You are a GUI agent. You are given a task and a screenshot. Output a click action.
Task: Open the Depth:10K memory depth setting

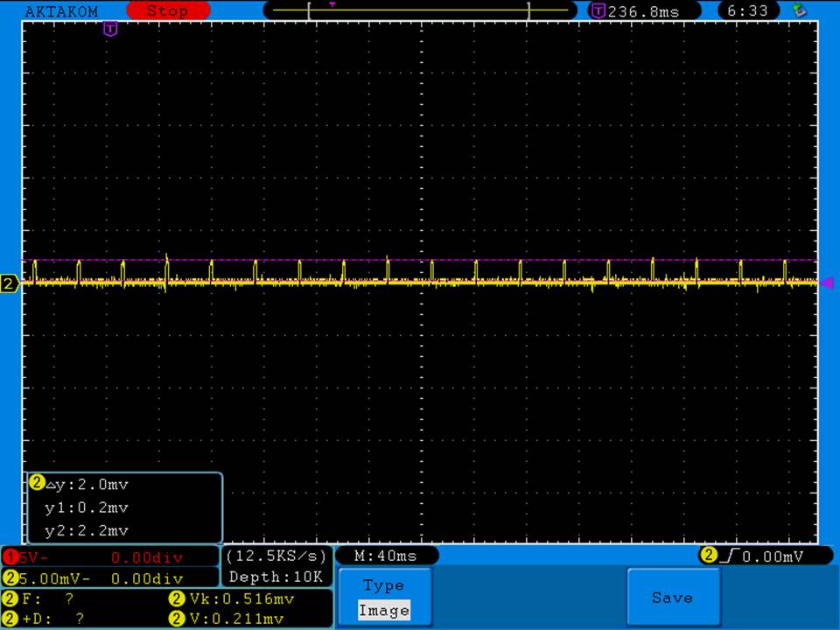point(276,577)
